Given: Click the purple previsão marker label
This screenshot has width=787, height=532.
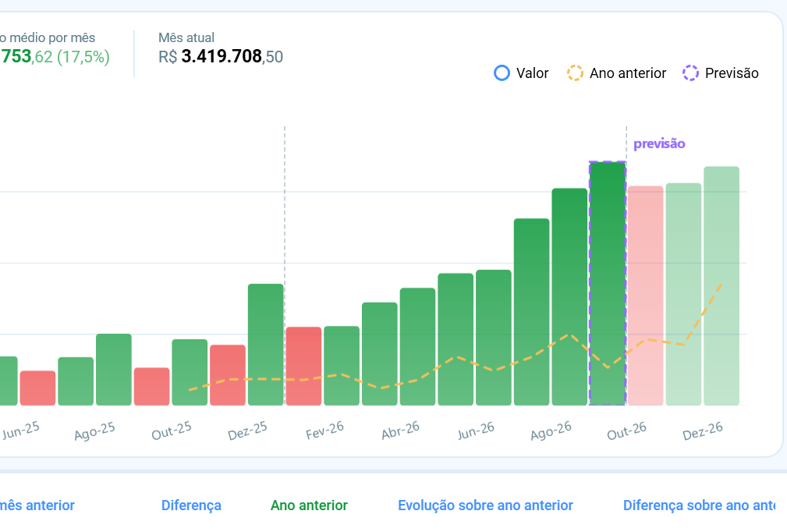Looking at the screenshot, I should coord(659,144).
